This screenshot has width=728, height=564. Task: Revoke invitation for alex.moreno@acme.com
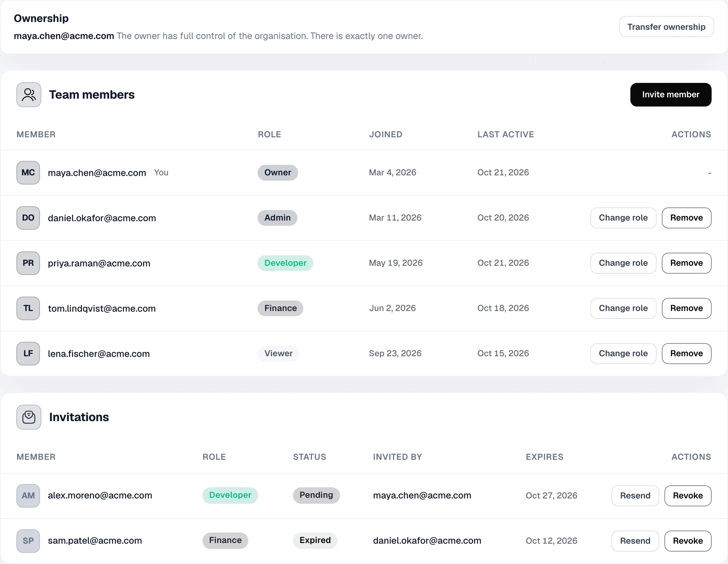pyautogui.click(x=688, y=496)
